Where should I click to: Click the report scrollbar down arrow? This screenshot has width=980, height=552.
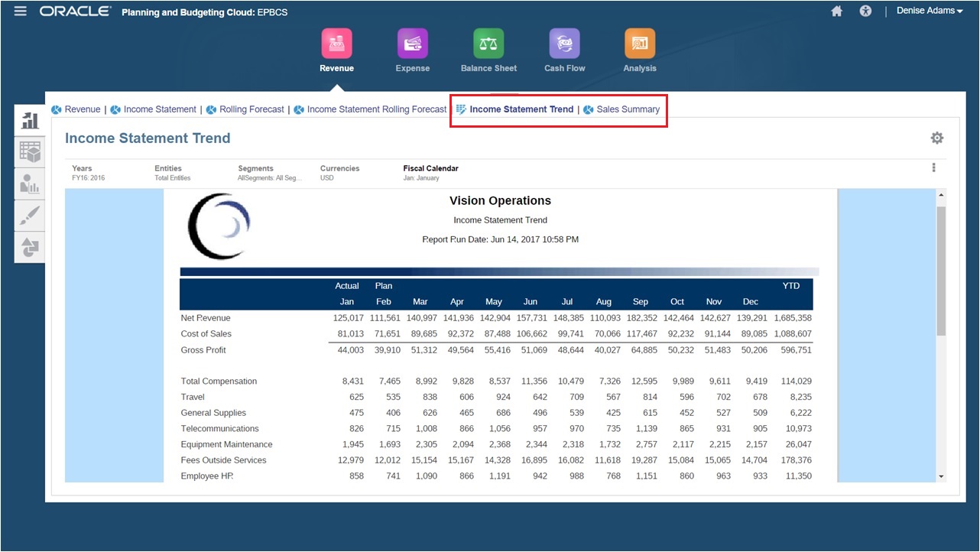pos(941,476)
